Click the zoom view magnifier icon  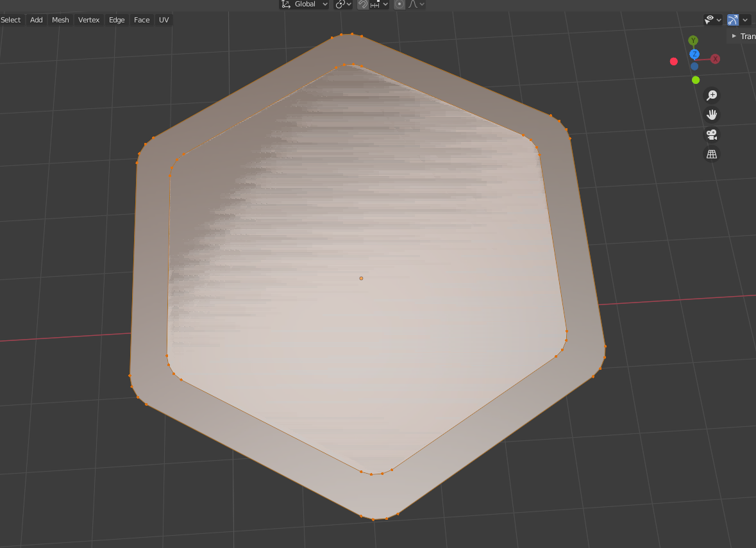point(712,95)
